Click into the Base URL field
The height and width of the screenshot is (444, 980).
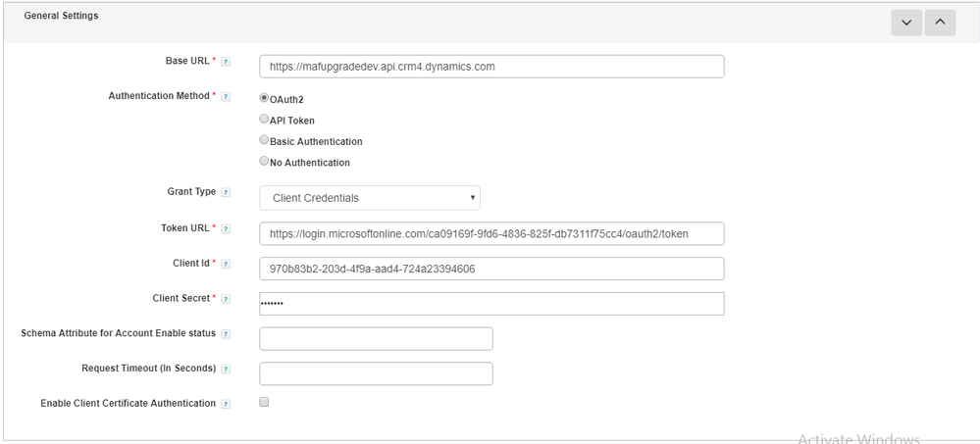pyautogui.click(x=491, y=67)
